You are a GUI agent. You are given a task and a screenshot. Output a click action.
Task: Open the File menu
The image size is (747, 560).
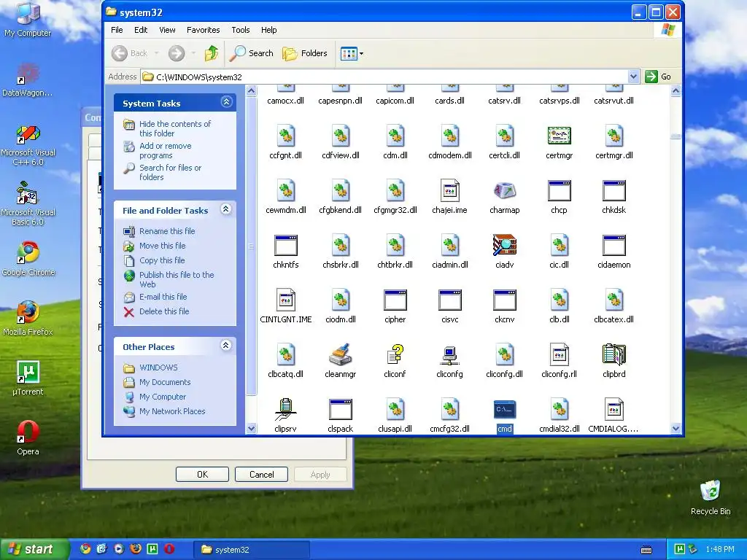tap(117, 30)
